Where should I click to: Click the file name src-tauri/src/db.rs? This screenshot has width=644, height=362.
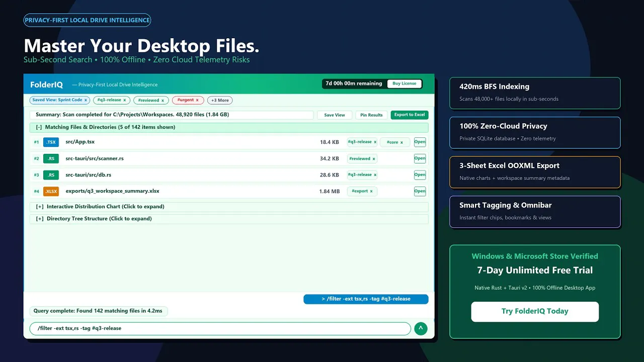tap(89, 175)
